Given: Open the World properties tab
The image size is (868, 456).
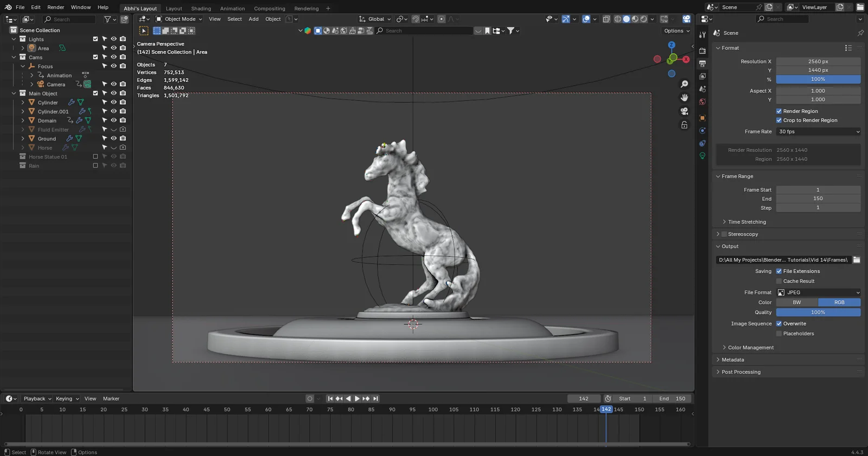Looking at the screenshot, I should pos(703,102).
